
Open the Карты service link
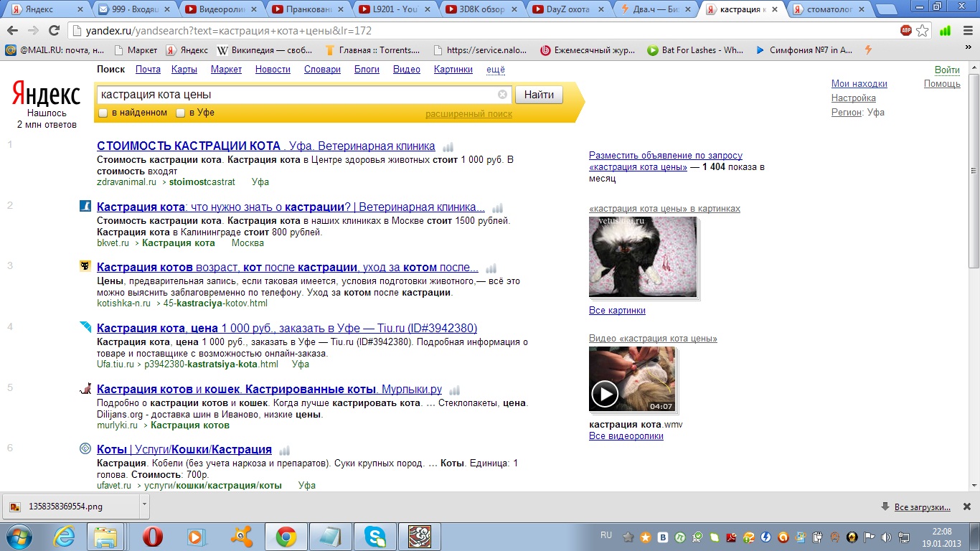point(184,70)
